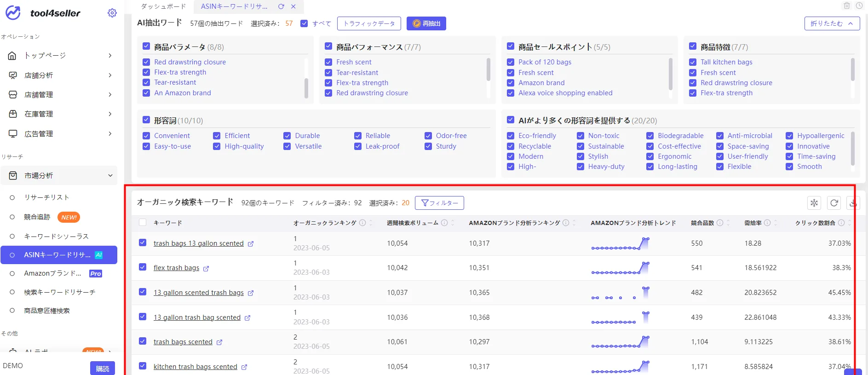Viewport: 868px width, 375px height.
Task: Expand the 店舗管理 menu arrow
Action: coord(110,94)
